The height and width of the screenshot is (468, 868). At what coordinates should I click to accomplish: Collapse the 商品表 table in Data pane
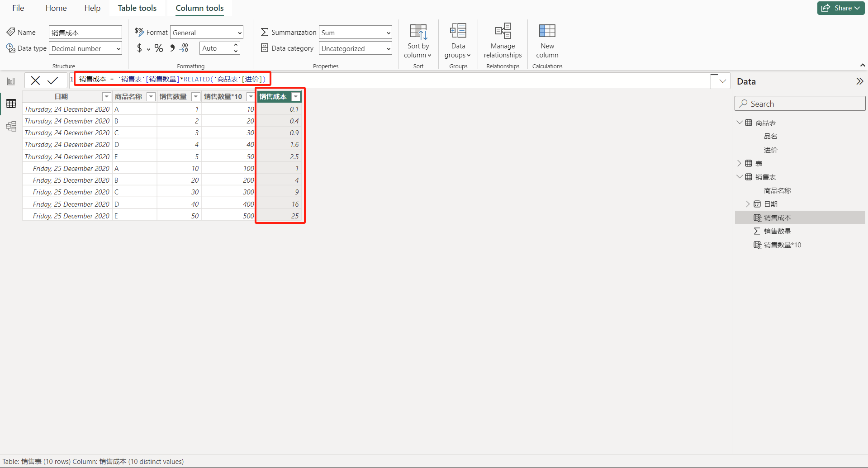click(x=740, y=123)
